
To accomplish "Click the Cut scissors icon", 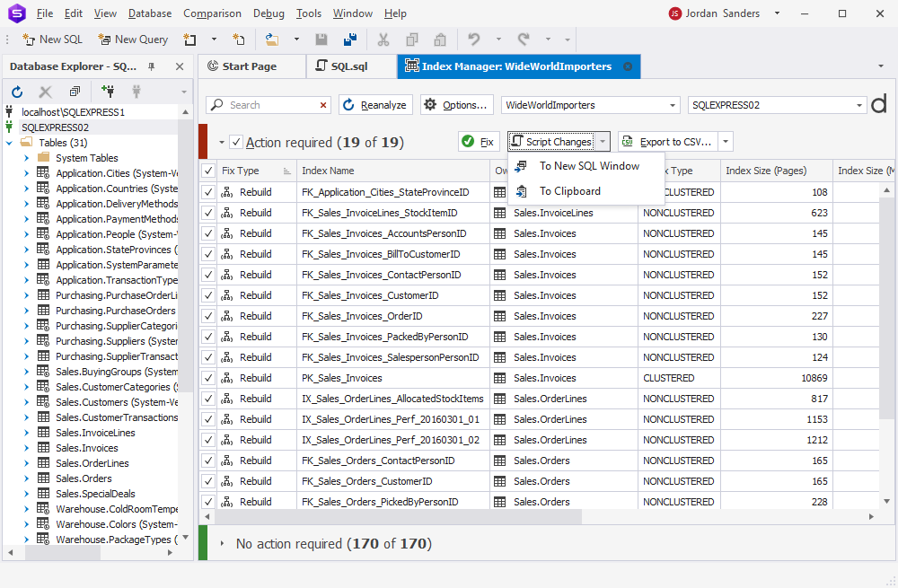I will (383, 39).
